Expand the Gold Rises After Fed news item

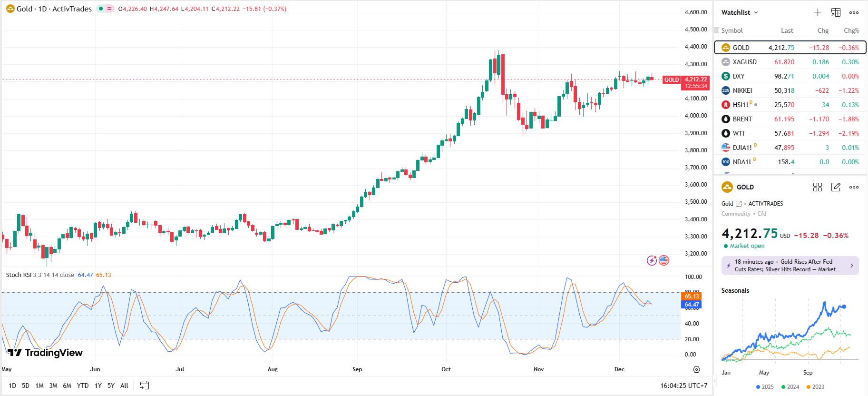click(790, 266)
